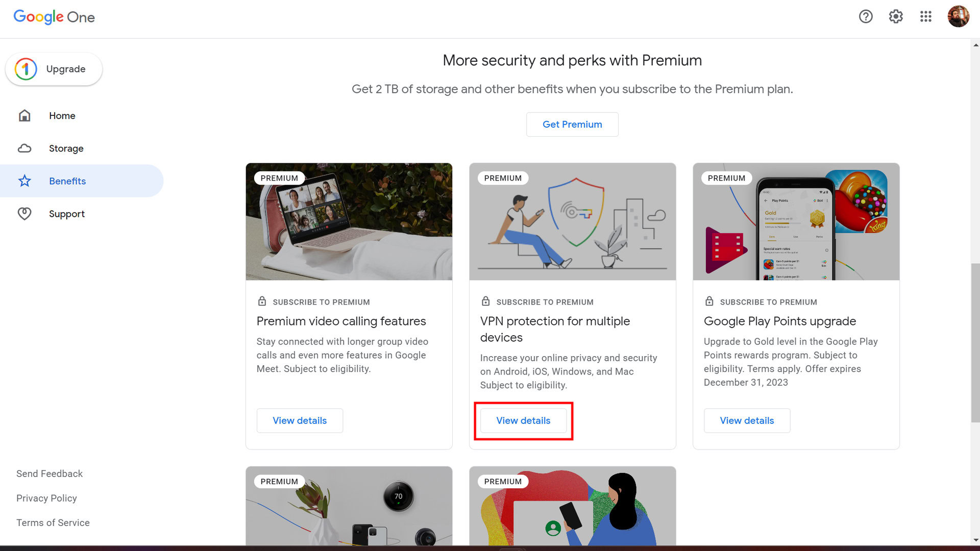Click the Google One logo
The height and width of the screenshot is (551, 980).
54,17
